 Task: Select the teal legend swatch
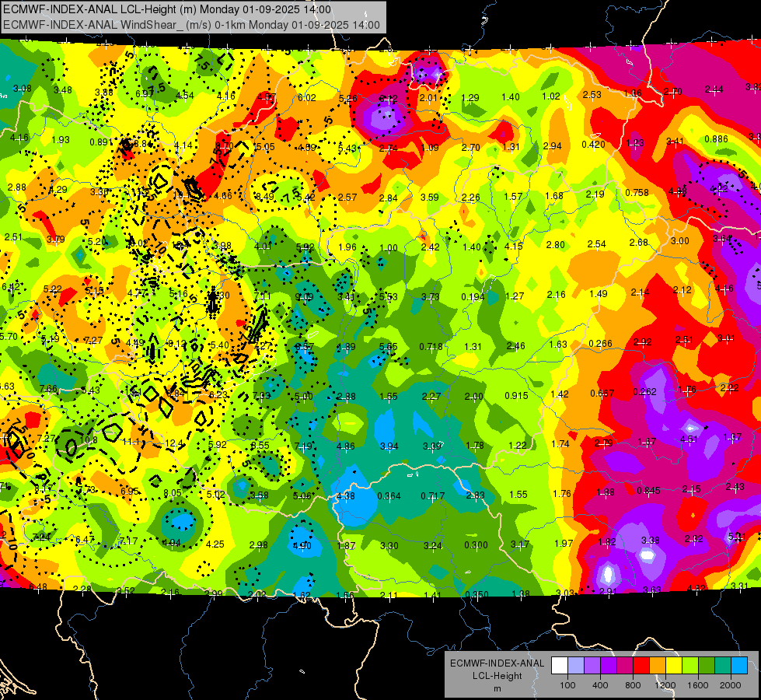(723, 666)
